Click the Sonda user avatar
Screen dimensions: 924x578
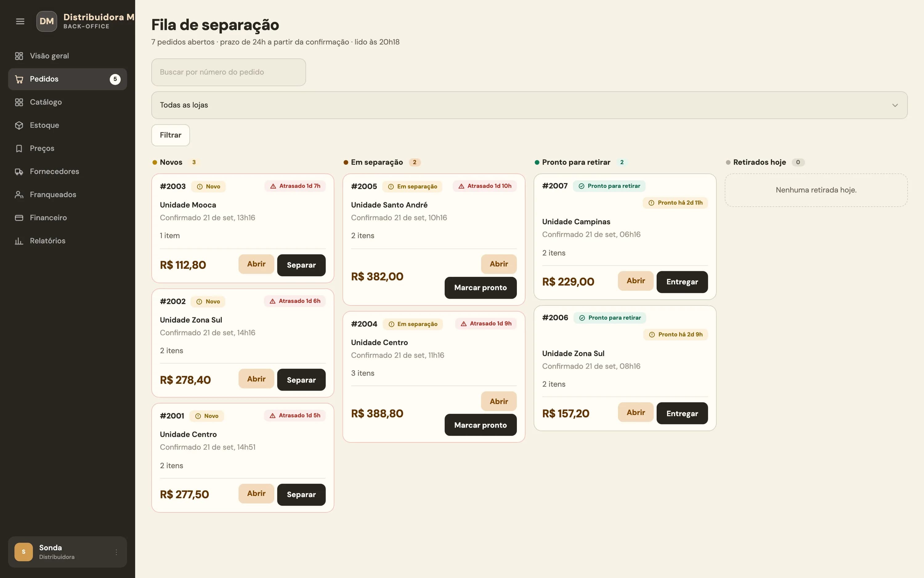pyautogui.click(x=24, y=552)
